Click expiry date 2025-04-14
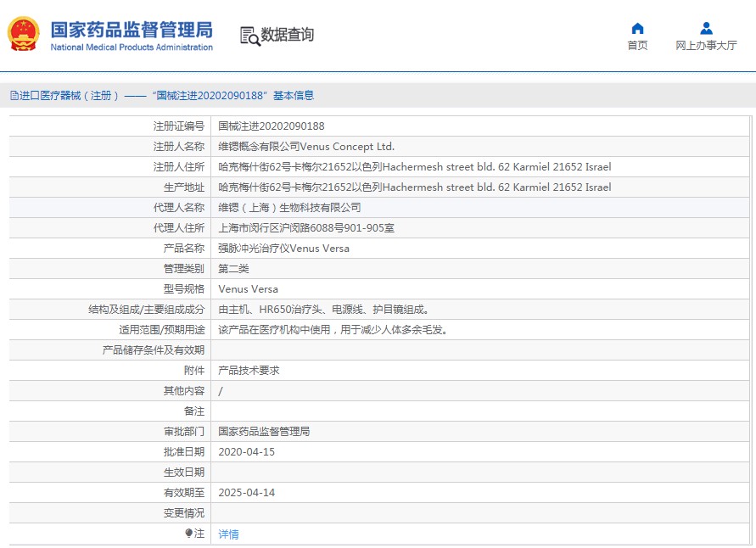Image resolution: width=756 pixels, height=548 pixels. pos(246,493)
